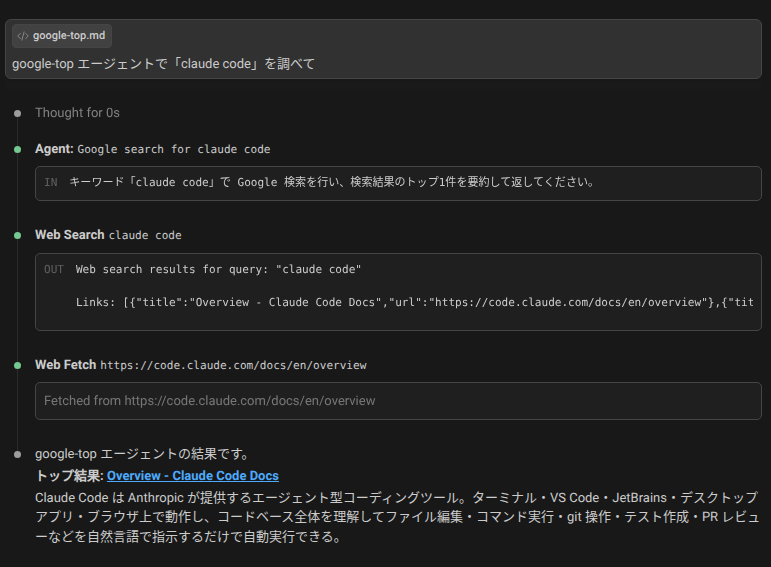The height and width of the screenshot is (567, 771).
Task: Click the green dot beside Web Search
Action: click(18, 236)
